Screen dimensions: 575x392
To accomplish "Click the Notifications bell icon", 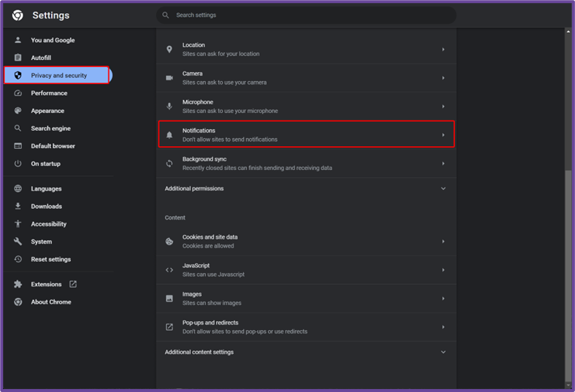I will 169,135.
